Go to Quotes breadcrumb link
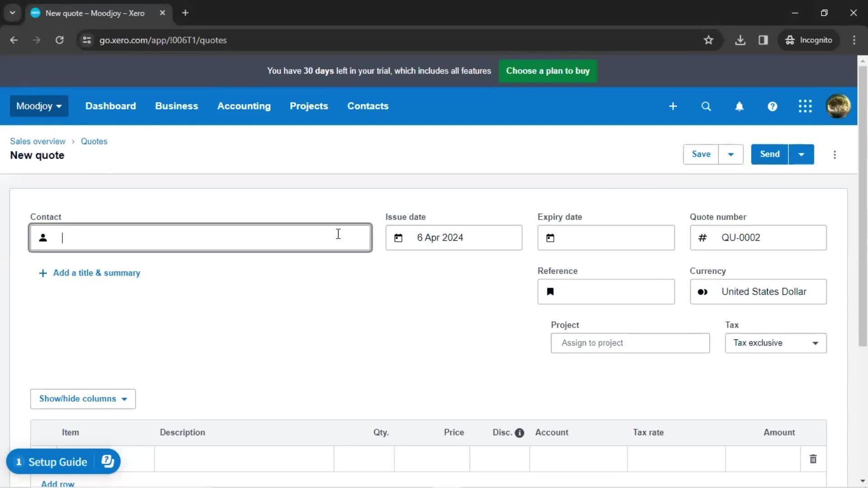 click(94, 141)
